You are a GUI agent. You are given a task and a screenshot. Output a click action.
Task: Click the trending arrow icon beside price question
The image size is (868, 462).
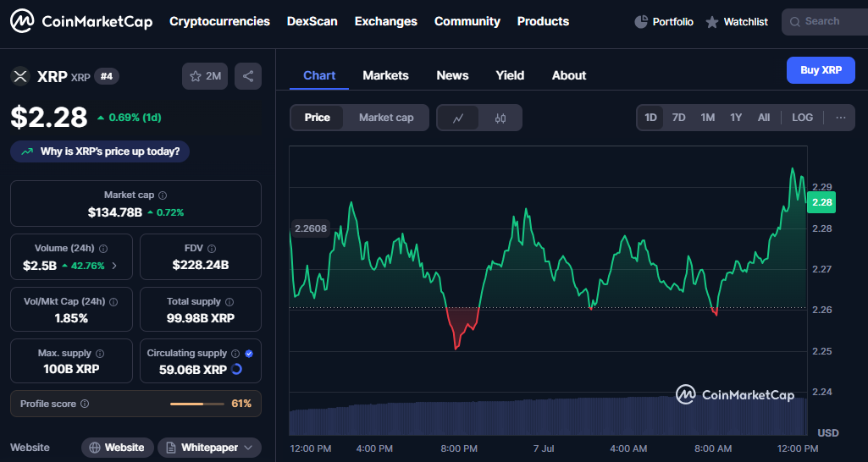click(x=26, y=151)
